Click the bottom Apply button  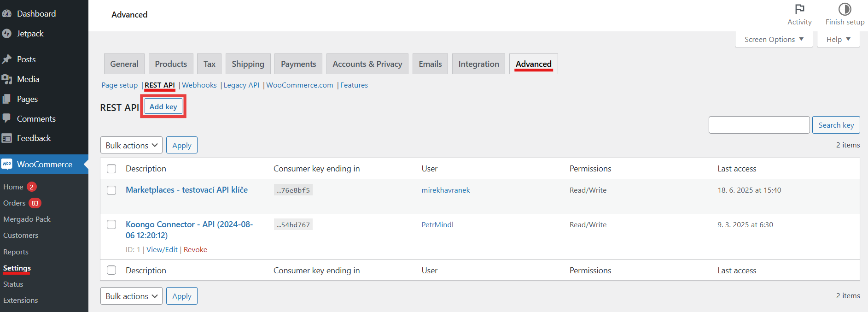(x=182, y=296)
